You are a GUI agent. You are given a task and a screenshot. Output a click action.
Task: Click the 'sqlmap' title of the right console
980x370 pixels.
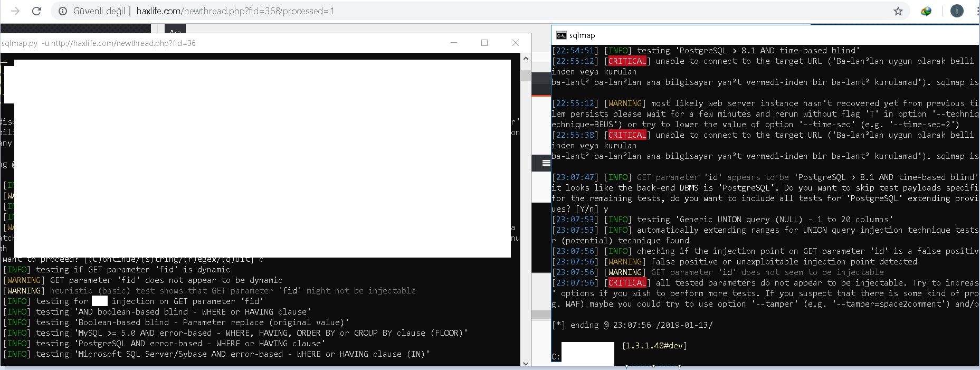pyautogui.click(x=582, y=35)
